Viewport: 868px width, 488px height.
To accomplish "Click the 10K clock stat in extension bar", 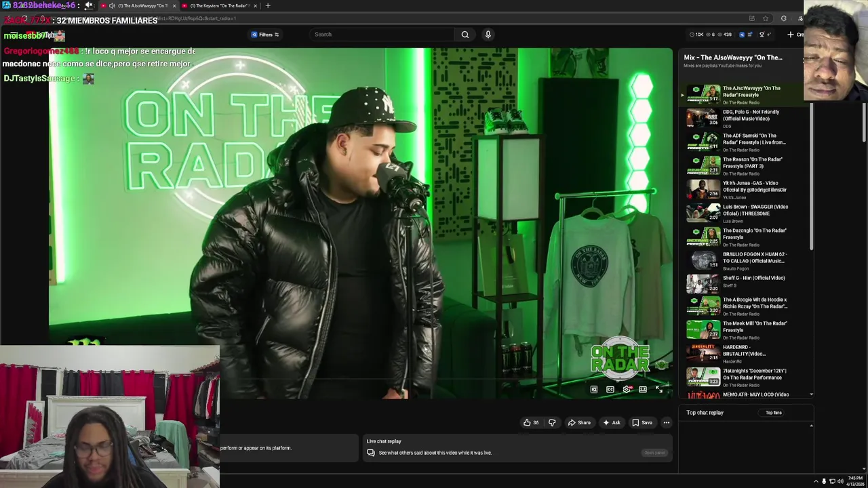I will coord(696,35).
